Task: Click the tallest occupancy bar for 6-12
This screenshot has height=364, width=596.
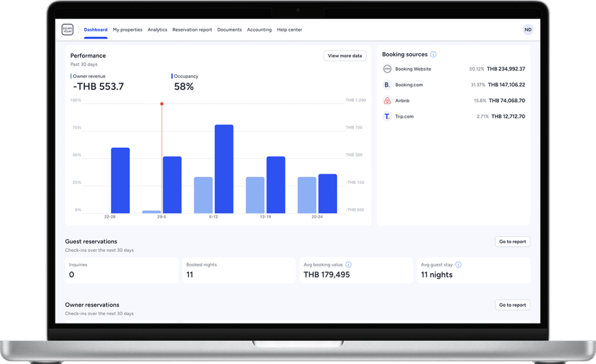Action: (224, 169)
